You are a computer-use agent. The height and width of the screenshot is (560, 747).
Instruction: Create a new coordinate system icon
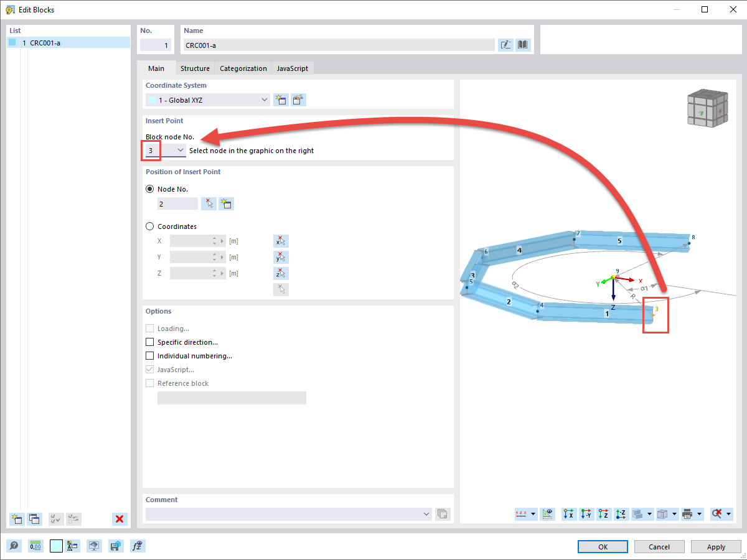(281, 100)
